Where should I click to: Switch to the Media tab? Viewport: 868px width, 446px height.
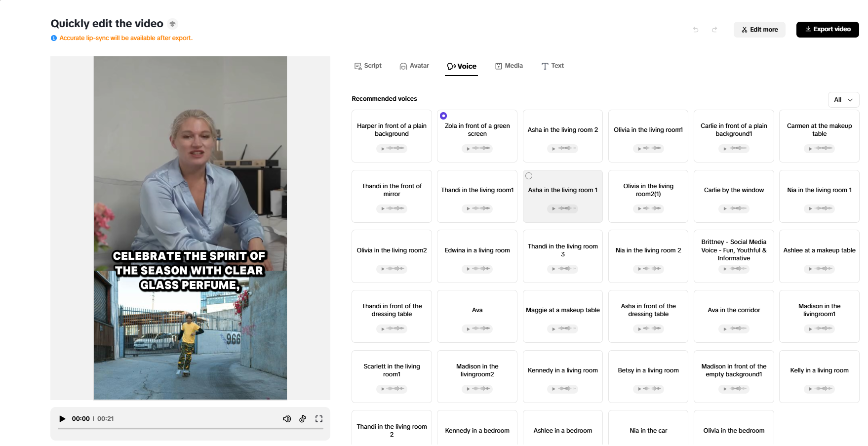click(509, 65)
